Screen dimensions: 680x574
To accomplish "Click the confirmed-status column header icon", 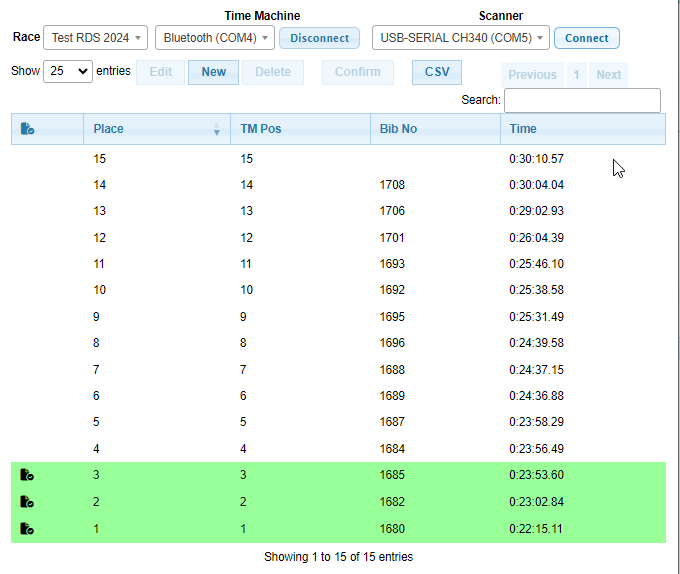I will 27,129.
